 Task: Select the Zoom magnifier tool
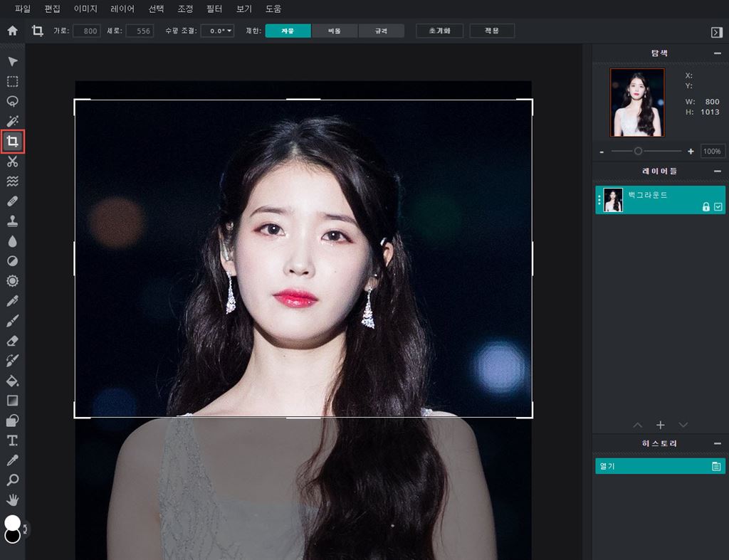point(13,480)
